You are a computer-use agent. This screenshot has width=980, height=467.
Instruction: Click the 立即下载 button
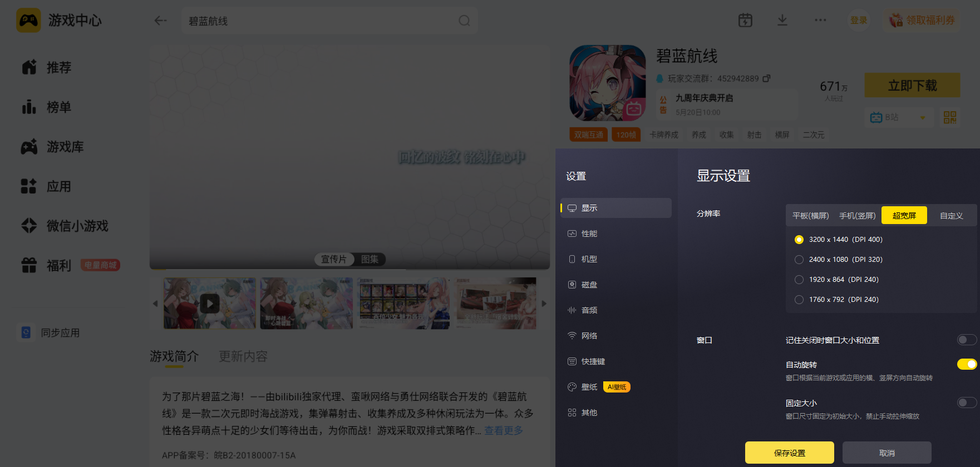tap(912, 86)
